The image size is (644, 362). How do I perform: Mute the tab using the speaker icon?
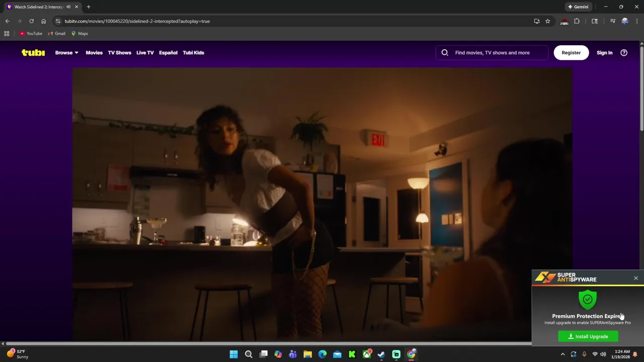point(68,7)
